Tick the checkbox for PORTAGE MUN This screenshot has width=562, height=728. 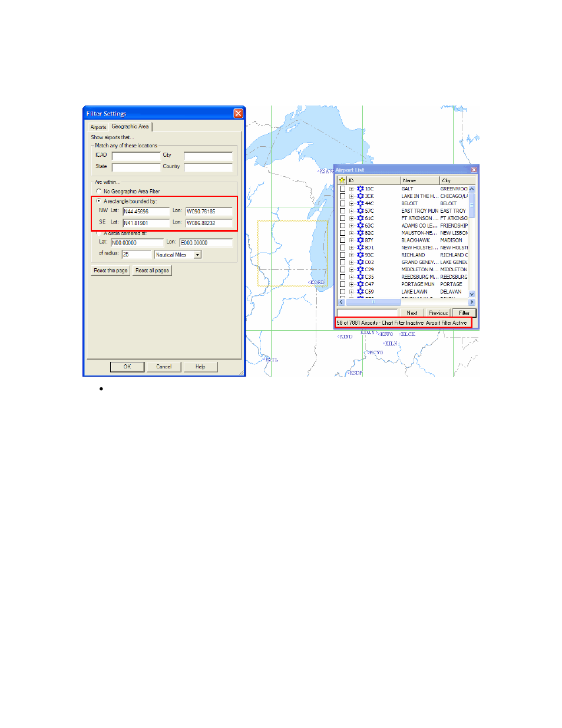coord(342,284)
